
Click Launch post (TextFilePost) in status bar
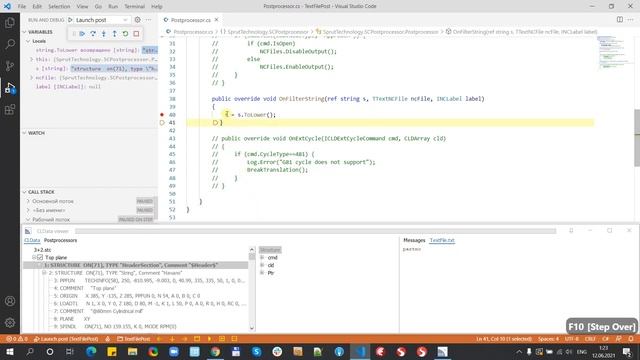point(66,339)
